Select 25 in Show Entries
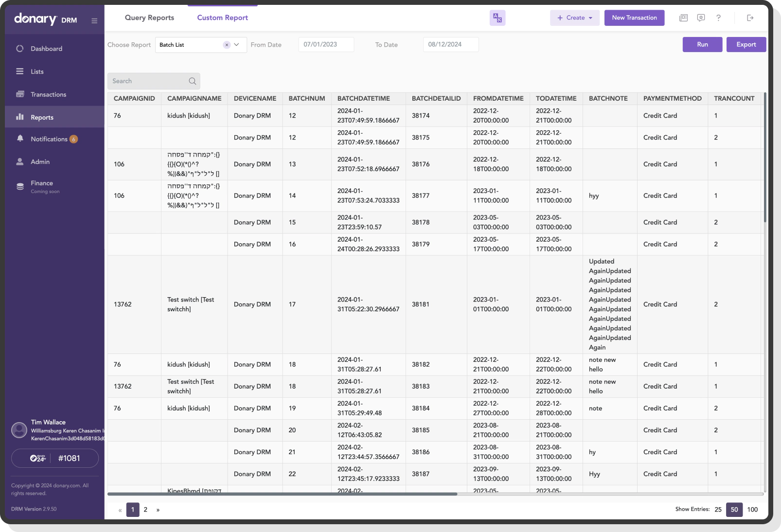781x532 pixels. (x=718, y=510)
